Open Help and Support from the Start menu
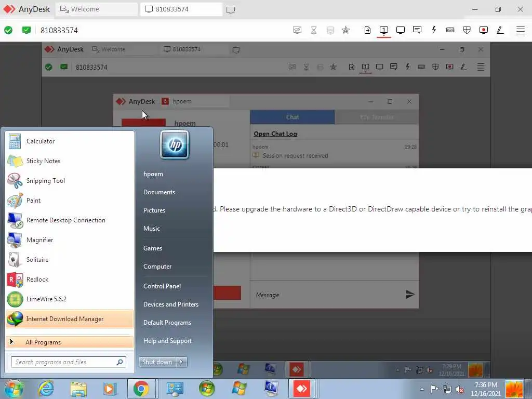 click(x=167, y=341)
